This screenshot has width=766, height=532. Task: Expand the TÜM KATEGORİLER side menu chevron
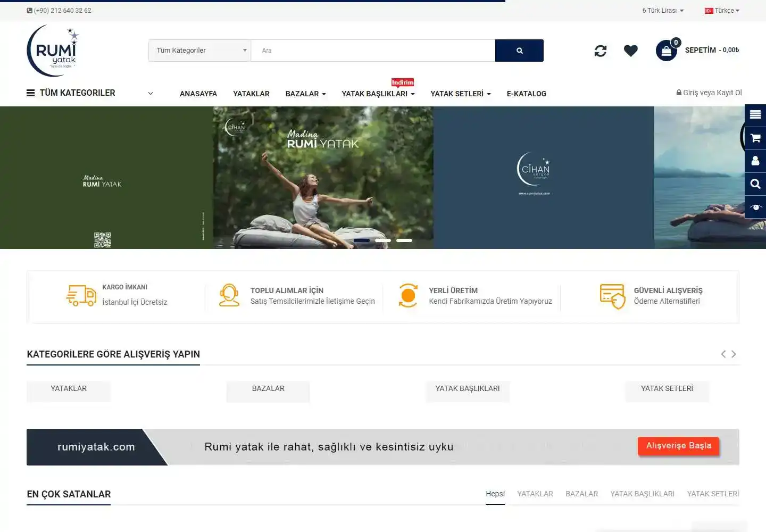point(151,94)
